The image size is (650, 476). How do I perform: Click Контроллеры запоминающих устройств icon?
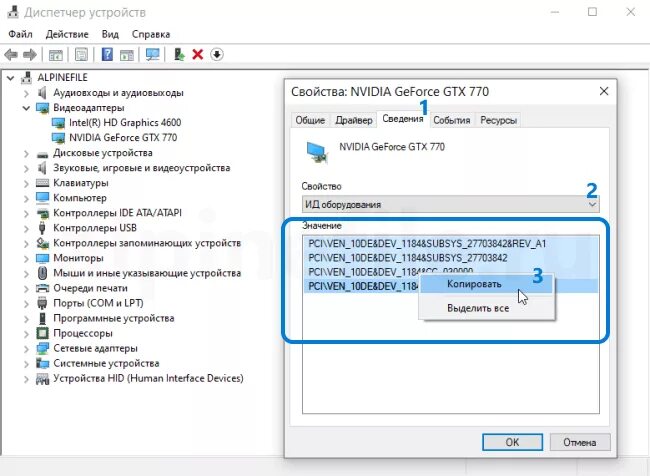[42, 243]
